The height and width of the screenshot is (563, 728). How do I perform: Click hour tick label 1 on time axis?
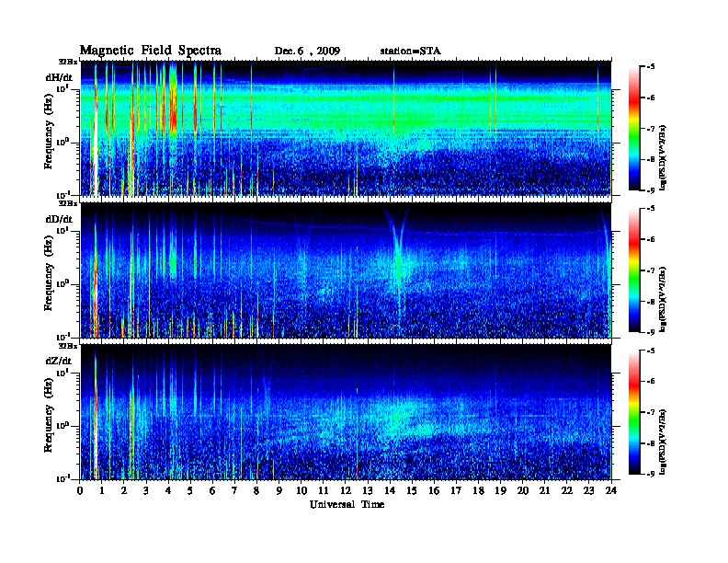click(x=102, y=491)
